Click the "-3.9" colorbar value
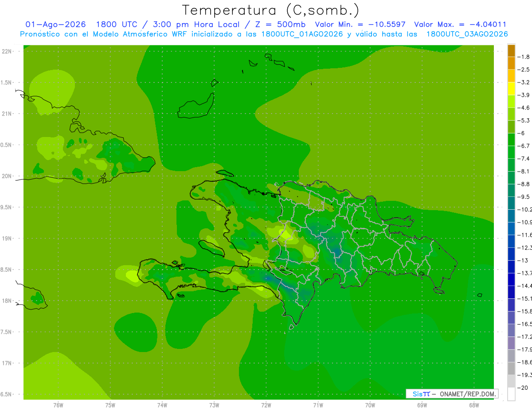This screenshot has width=532, height=411. pos(524,95)
